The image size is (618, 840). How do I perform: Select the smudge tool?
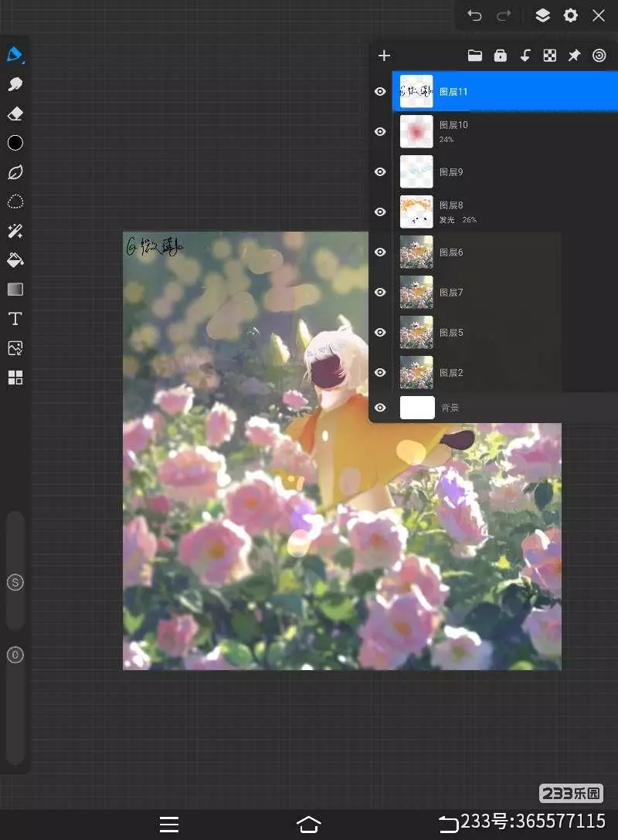click(15, 84)
